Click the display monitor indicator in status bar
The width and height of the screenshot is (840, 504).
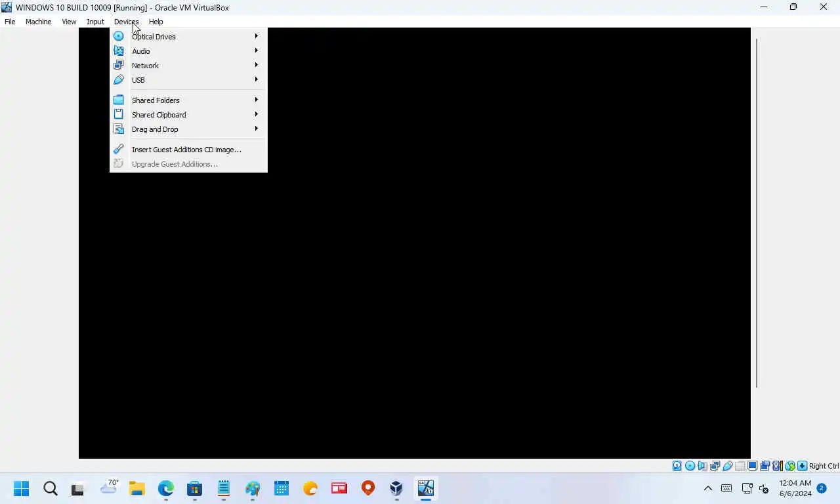[752, 466]
